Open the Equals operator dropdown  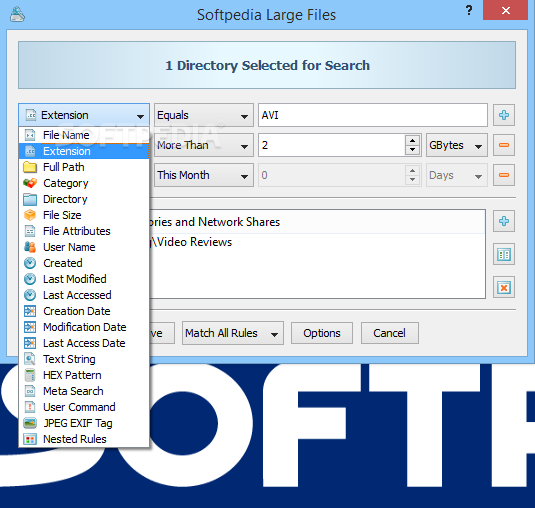click(204, 115)
